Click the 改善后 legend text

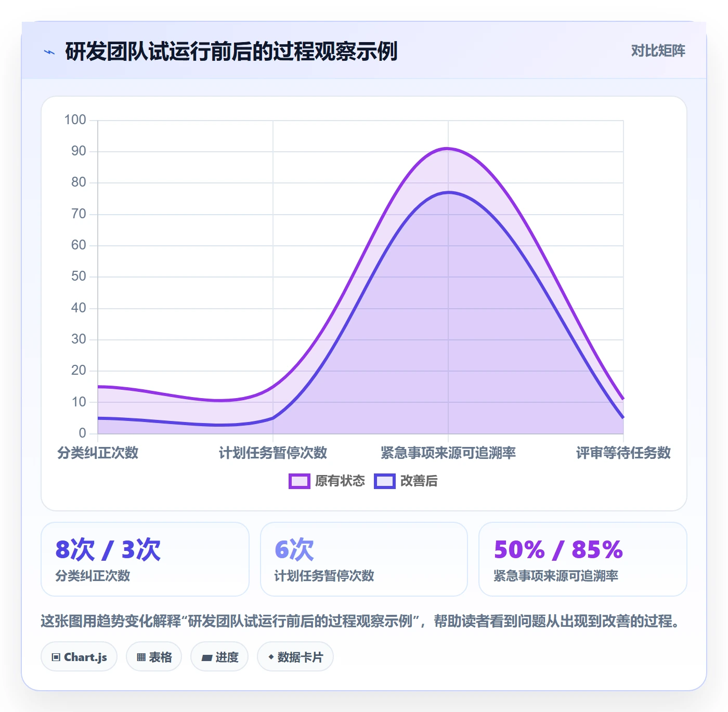coord(419,481)
